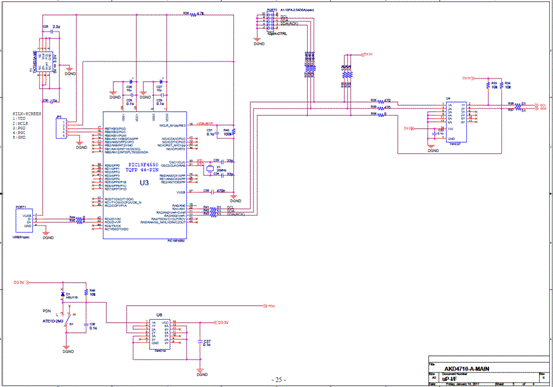Select the 470p capacitor on VUSB

(214, 192)
